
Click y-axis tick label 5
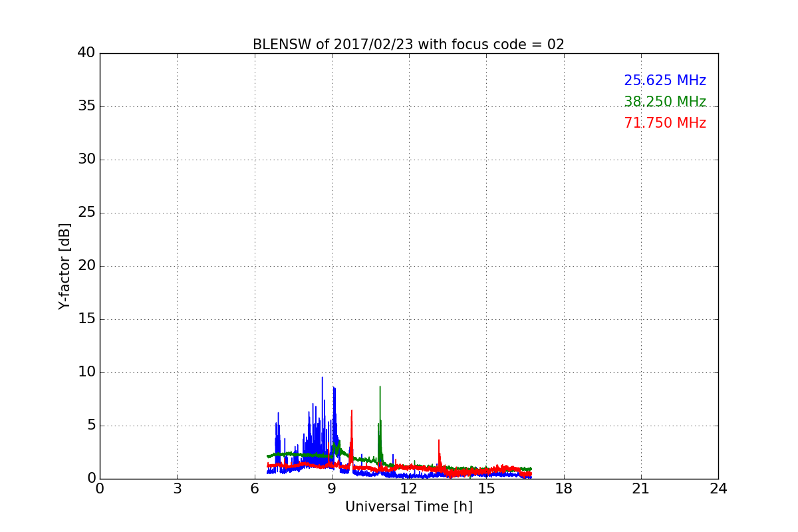coord(90,426)
